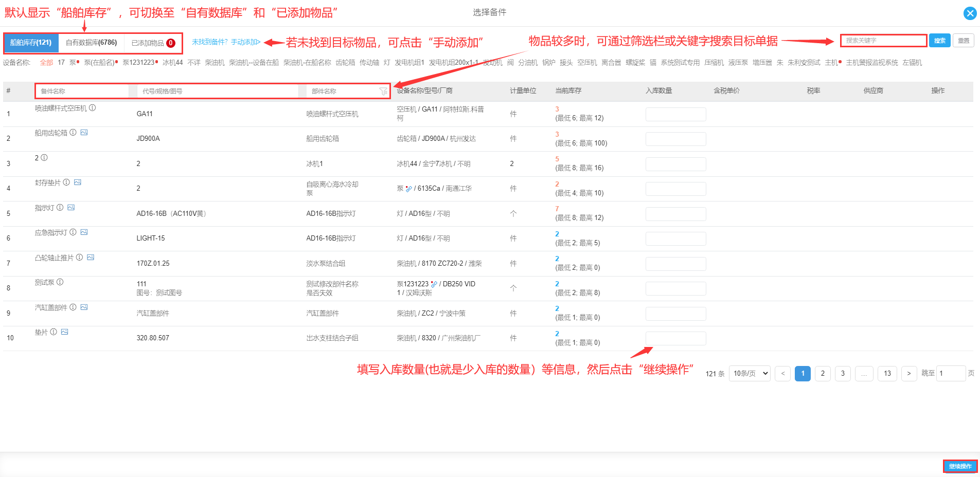980x477 pixels.
Task: Show info for 封存垫片
Action: tap(66, 182)
